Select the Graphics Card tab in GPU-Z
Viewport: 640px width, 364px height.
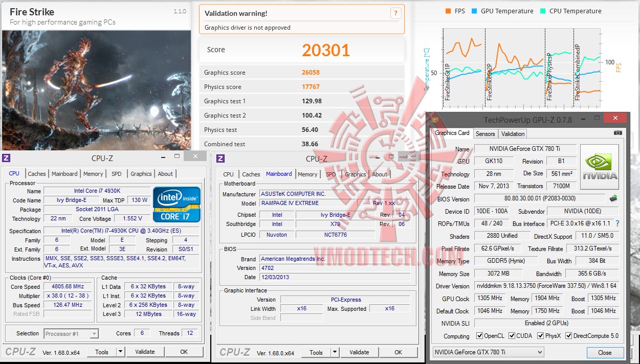pyautogui.click(x=452, y=133)
